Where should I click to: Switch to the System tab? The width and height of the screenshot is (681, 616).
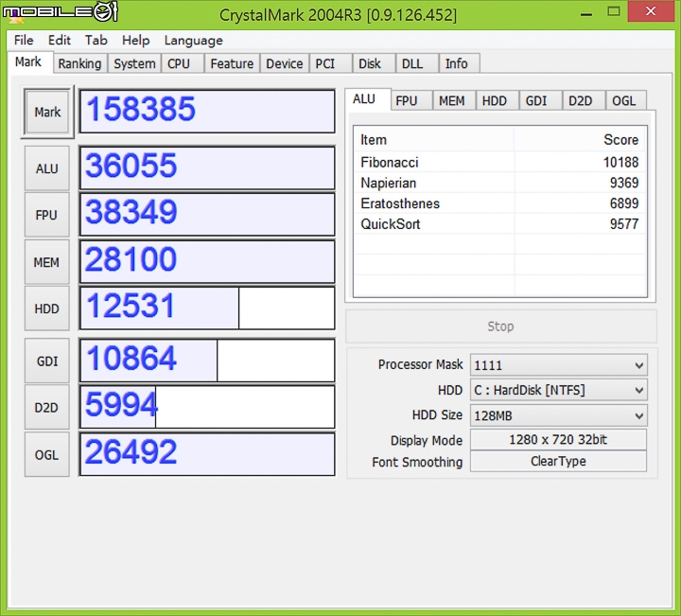(134, 63)
